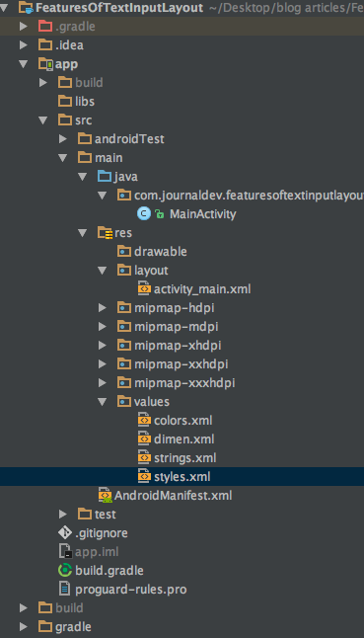Click the activity_main.xml file icon

point(144,289)
